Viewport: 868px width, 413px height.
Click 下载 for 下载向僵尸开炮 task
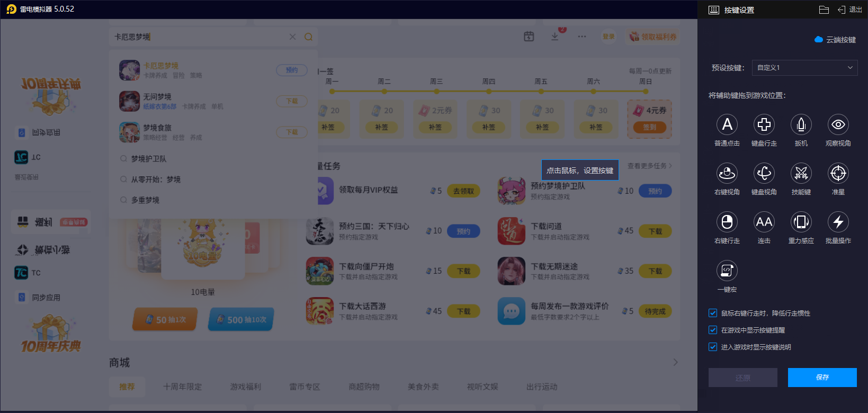coord(463,271)
